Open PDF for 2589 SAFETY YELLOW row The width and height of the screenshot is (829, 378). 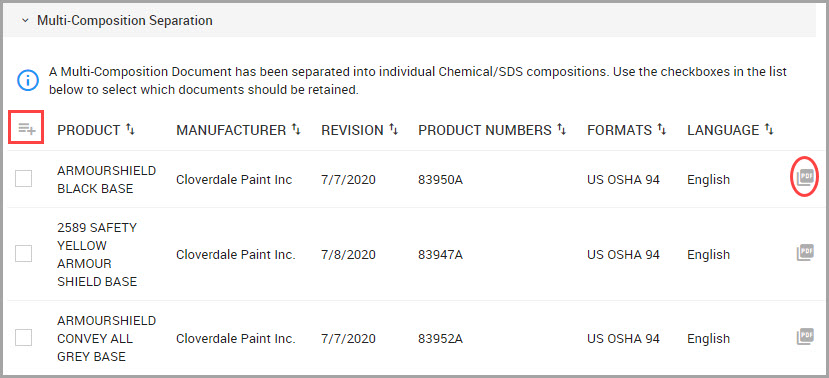pyautogui.click(x=805, y=253)
